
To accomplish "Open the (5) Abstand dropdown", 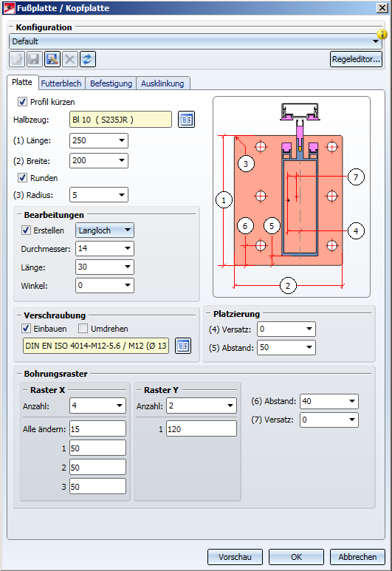I will tap(286, 347).
